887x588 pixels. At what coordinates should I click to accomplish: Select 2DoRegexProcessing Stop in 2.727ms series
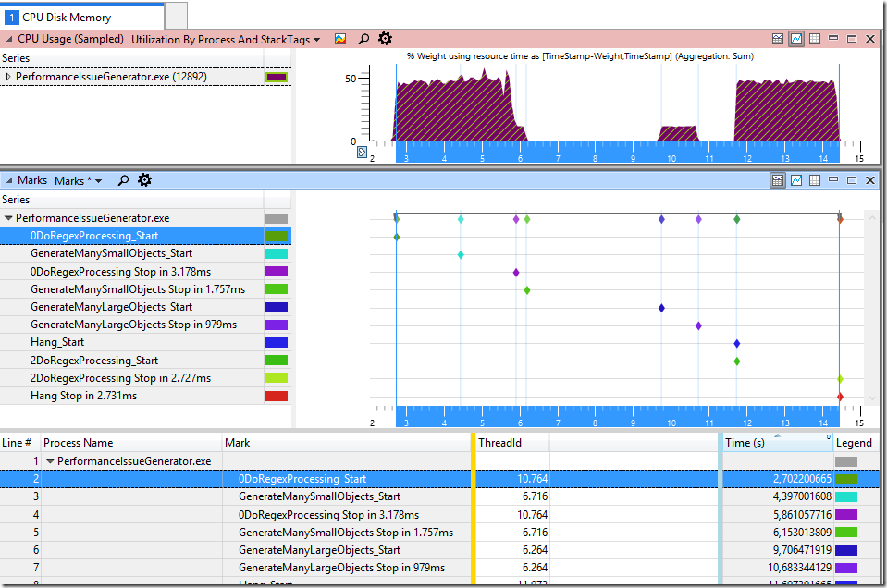point(145,378)
